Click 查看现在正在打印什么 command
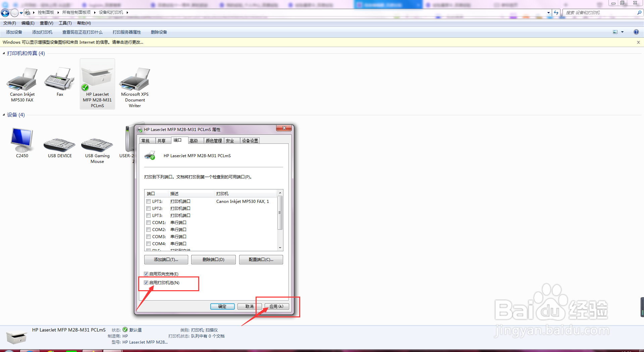The image size is (644, 352). coord(83,32)
